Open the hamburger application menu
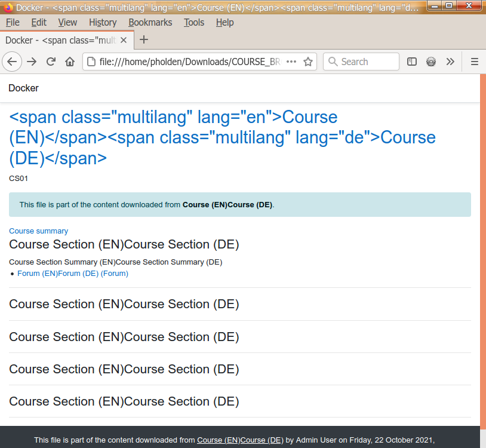The height and width of the screenshot is (448, 486). [475, 62]
